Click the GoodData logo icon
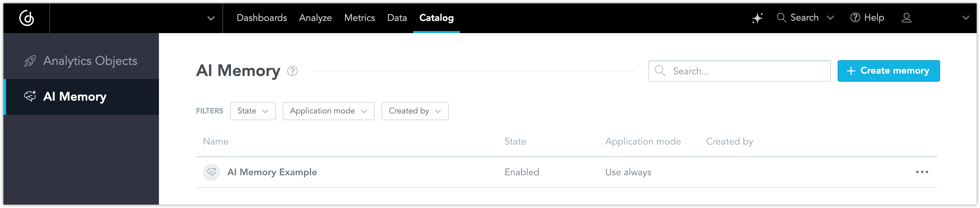Screen dimensions: 980x208 point(27,18)
